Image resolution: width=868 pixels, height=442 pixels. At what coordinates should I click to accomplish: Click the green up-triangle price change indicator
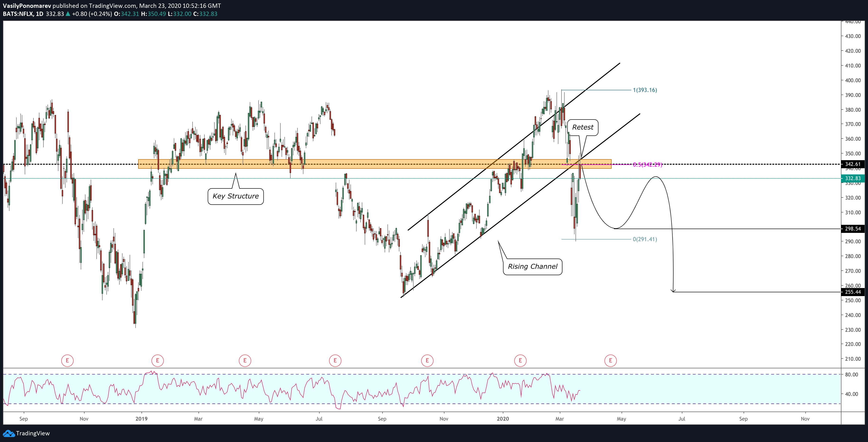(68, 14)
